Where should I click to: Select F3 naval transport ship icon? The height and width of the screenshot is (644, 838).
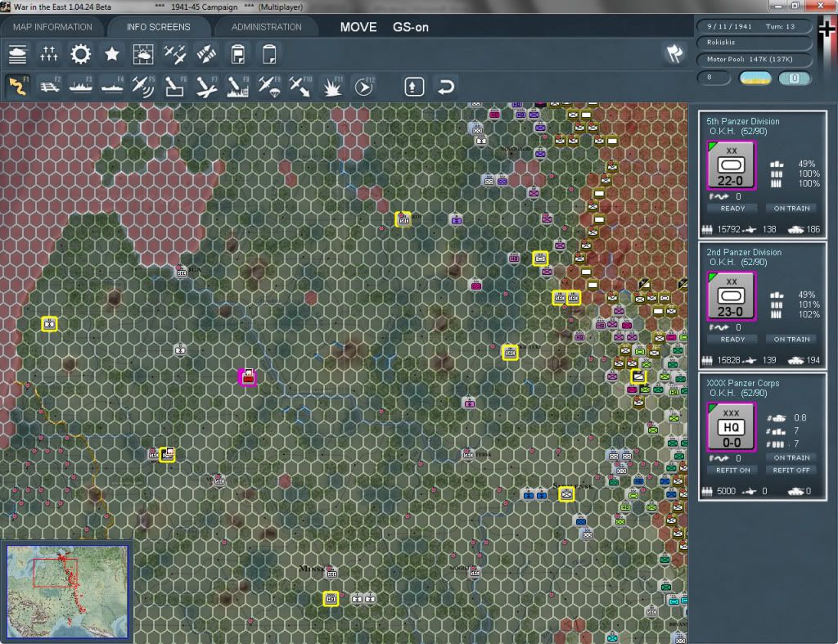click(81, 87)
